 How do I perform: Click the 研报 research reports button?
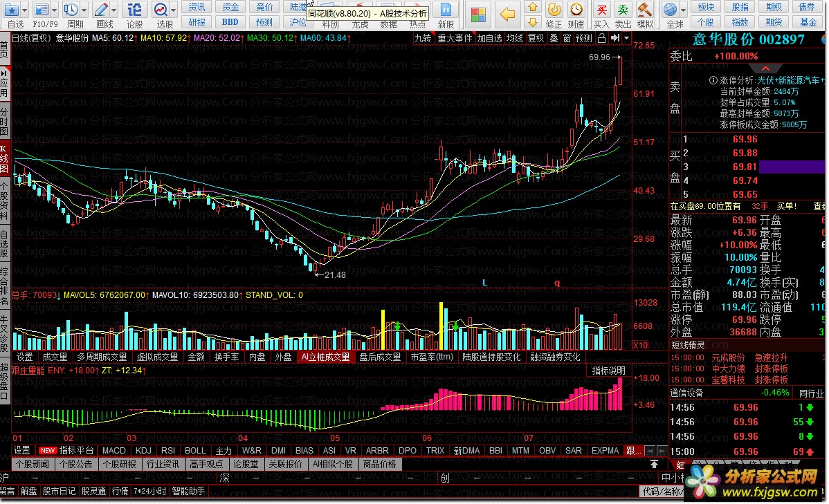click(197, 22)
